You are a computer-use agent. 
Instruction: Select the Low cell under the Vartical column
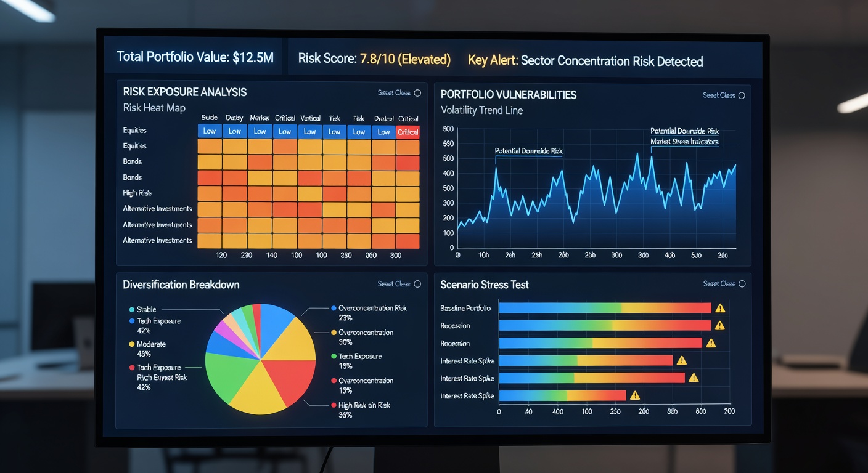pos(309,131)
